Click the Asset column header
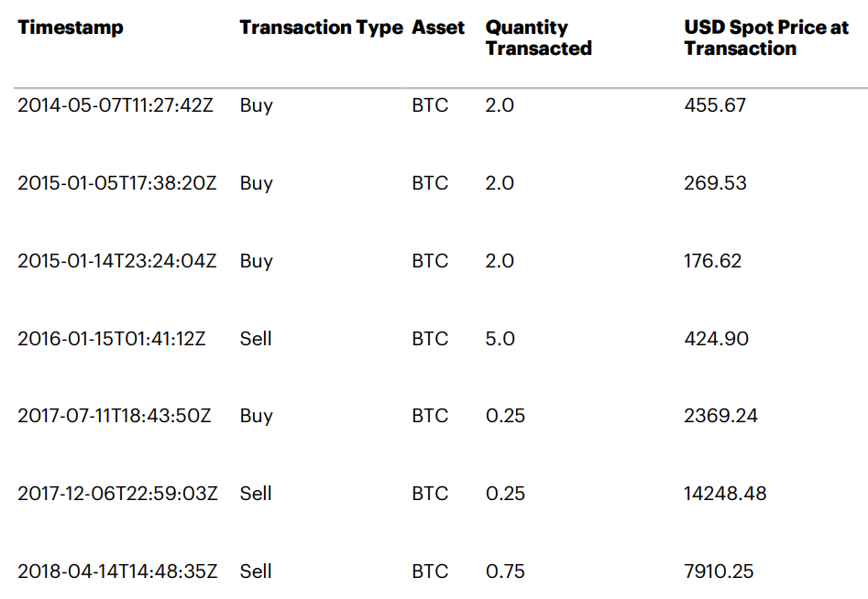Viewport: 868px width, 599px height. coord(438,27)
